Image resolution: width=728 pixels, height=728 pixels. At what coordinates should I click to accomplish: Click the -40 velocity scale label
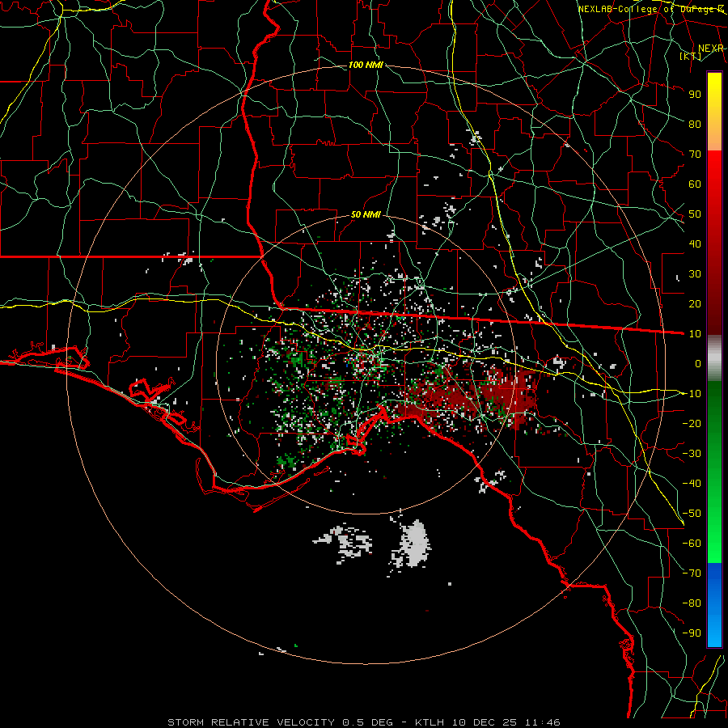click(x=692, y=484)
